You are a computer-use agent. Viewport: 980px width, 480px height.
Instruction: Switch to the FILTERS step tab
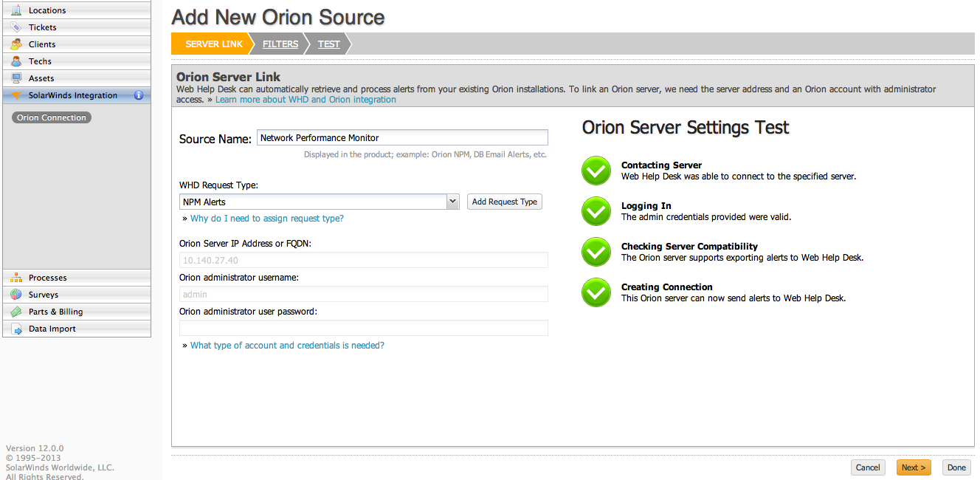click(280, 44)
